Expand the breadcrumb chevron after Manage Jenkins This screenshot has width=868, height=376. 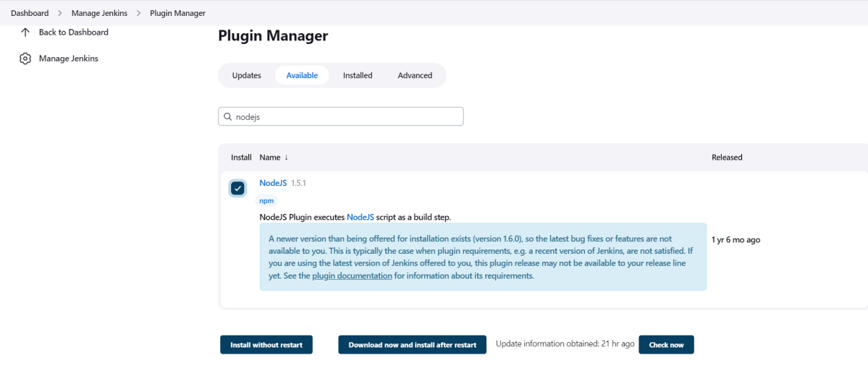138,13
